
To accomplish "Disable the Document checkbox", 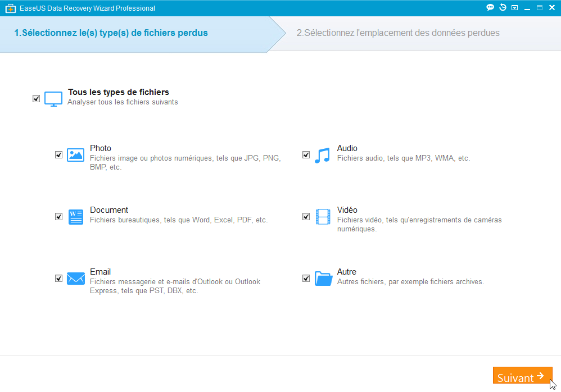I will [58, 217].
